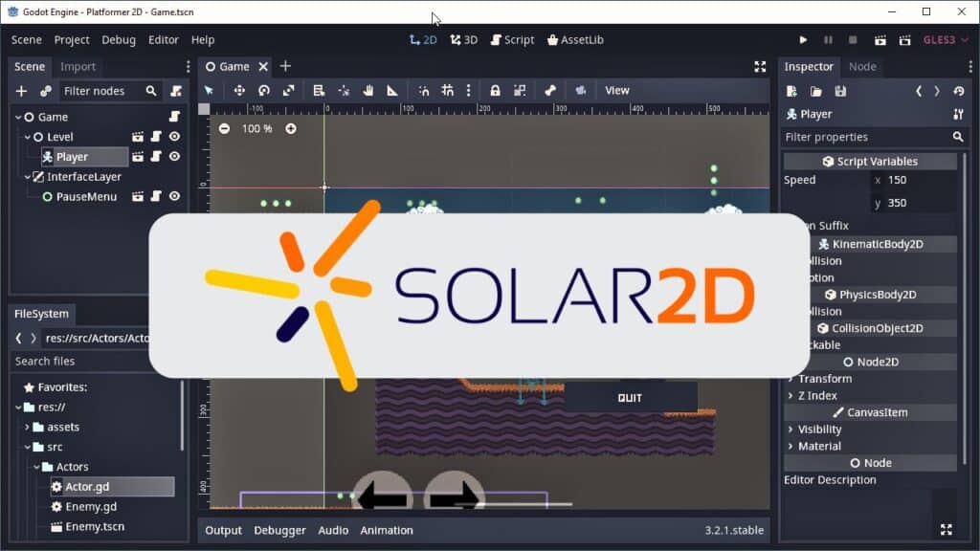Screen dimensions: 980x551
Task: Collapse the InterfaceLayer node
Action: (28, 177)
